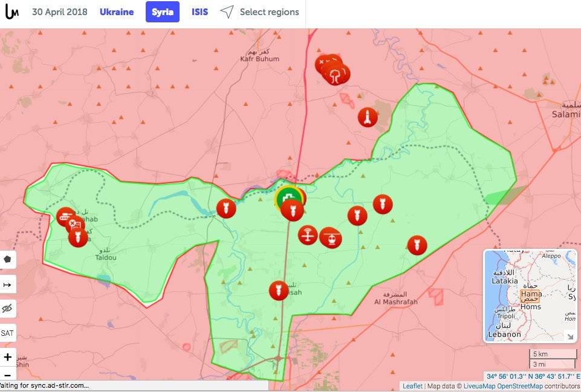The width and height of the screenshot is (581, 392).
Task: Open the bomb marker overlapping the hospital marker
Action: (x=292, y=211)
